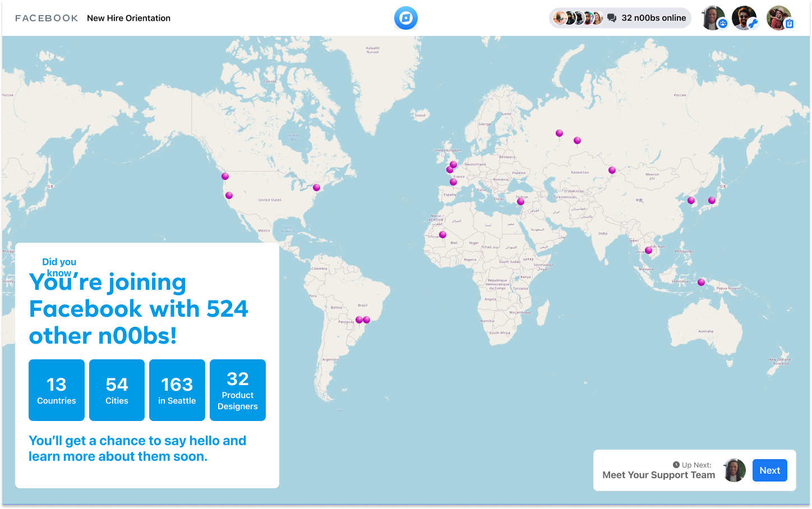Viewport: 812px width, 509px height.
Task: Select the map pin over Seattle
Action: click(225, 176)
